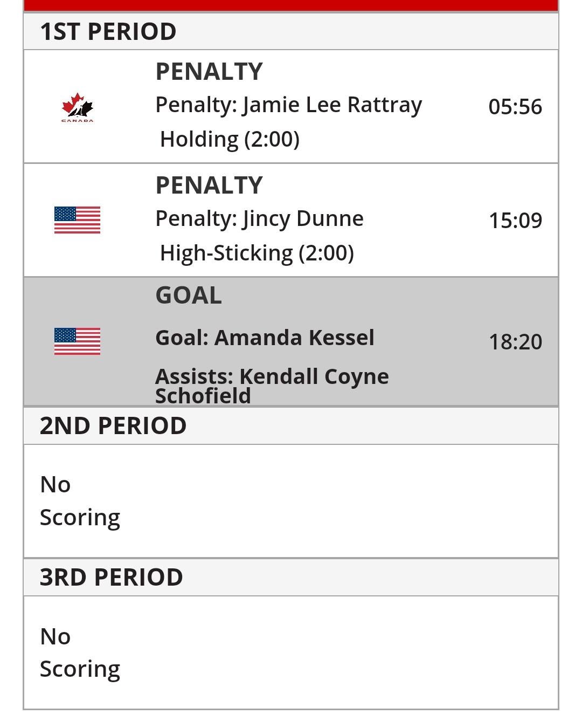Click the 18:20 goal timestamp
The width and height of the screenshot is (582, 728).
tap(515, 342)
